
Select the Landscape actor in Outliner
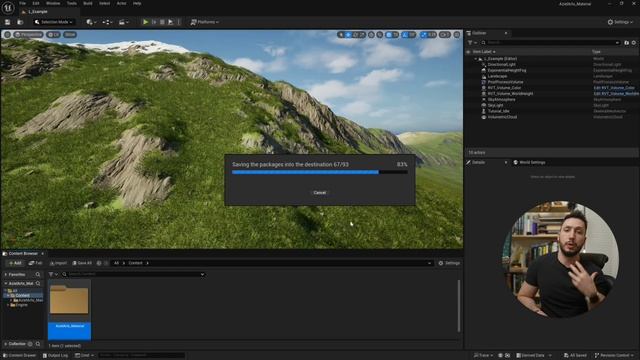pos(498,76)
